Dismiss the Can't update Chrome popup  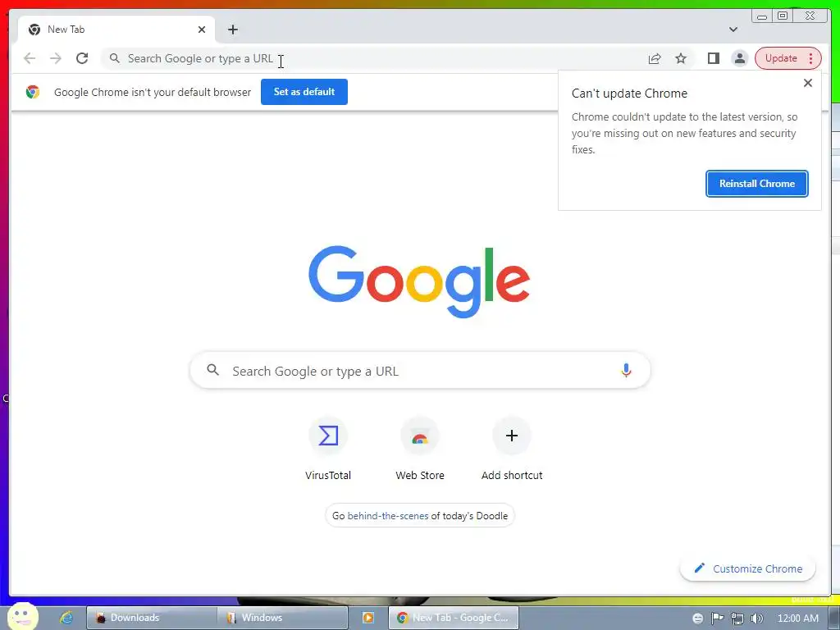click(x=808, y=83)
